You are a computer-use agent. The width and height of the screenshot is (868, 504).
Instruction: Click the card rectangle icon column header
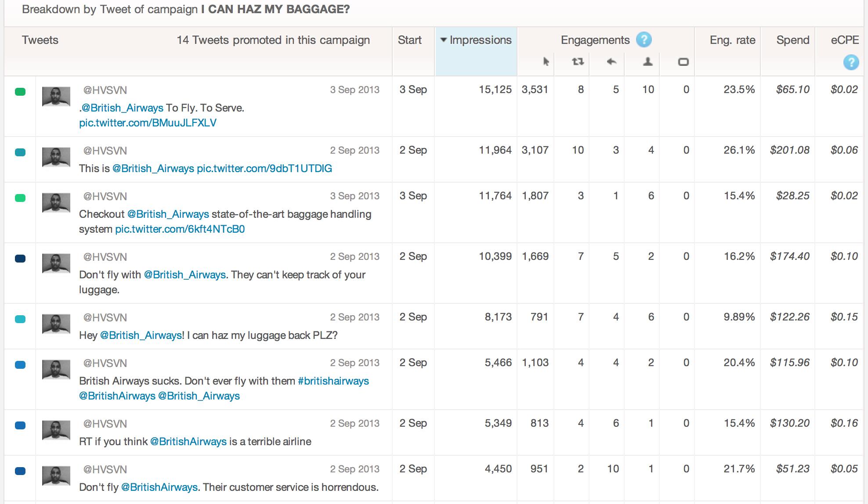[x=683, y=62]
